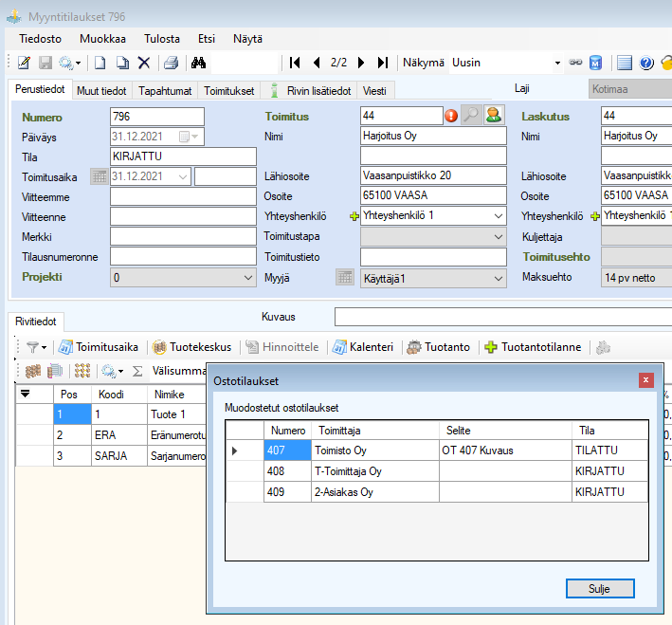
Task: Go to the last record
Action: (x=383, y=63)
